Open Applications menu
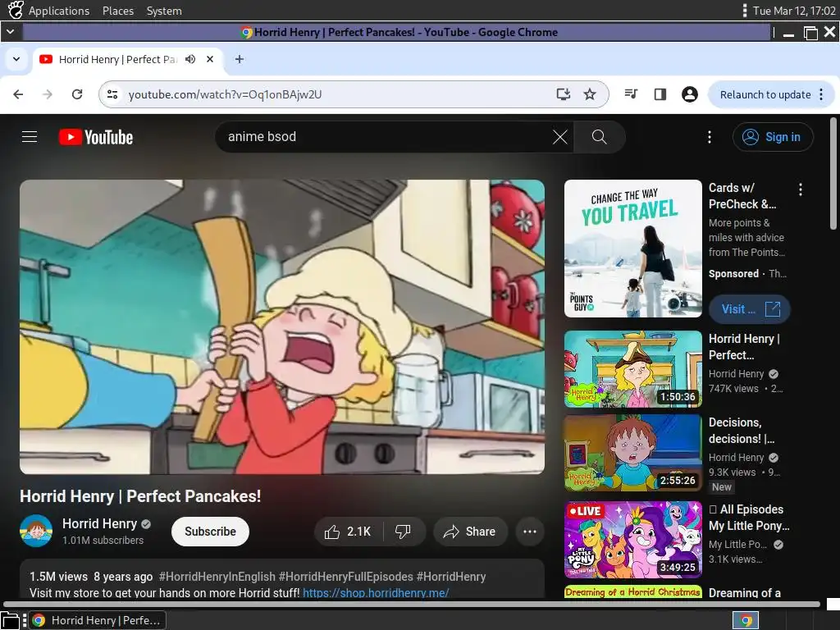This screenshot has height=630, width=840. pyautogui.click(x=59, y=11)
